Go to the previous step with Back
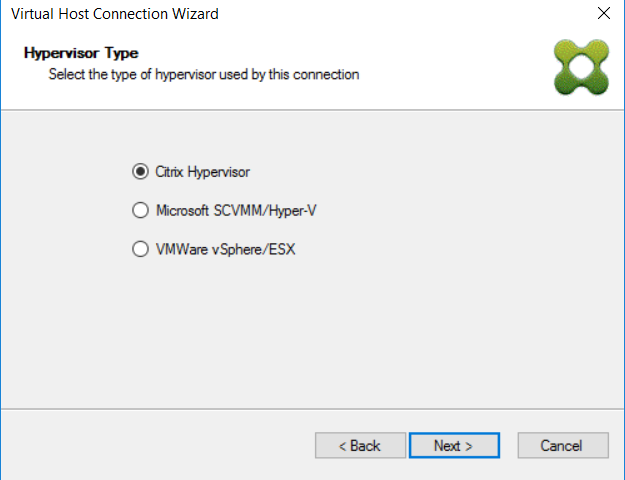625x480 pixels. tap(360, 445)
